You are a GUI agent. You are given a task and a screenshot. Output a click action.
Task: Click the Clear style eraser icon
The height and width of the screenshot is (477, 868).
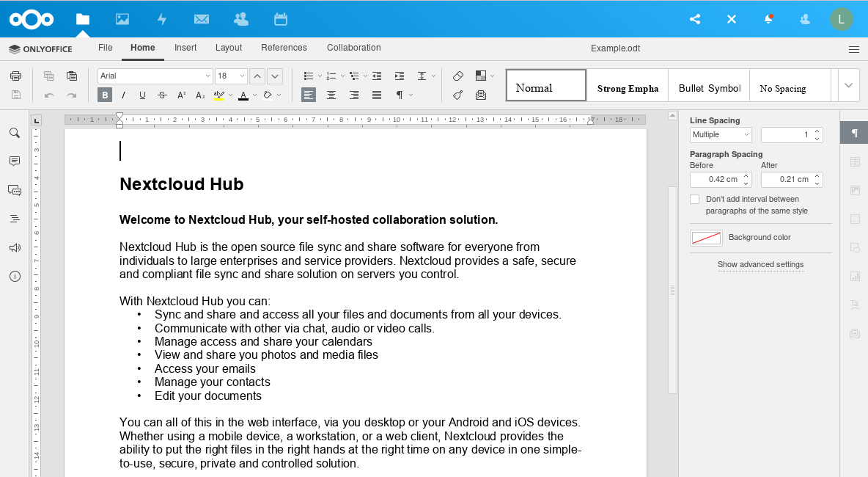tap(458, 76)
